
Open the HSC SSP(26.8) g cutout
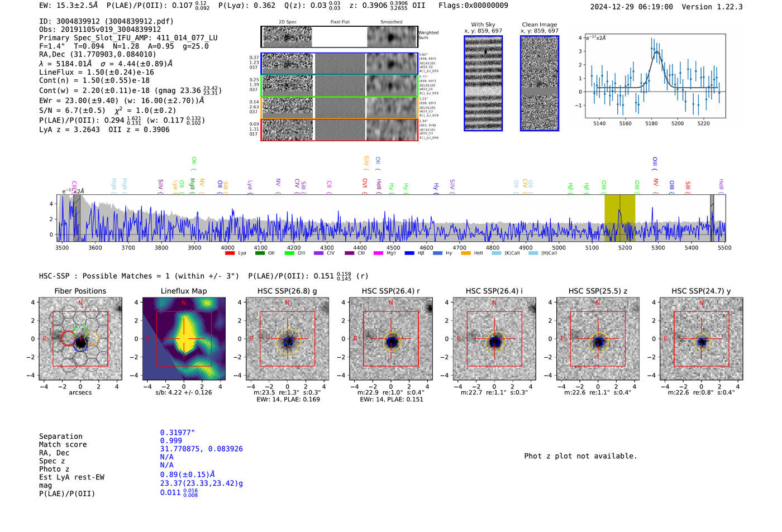click(287, 339)
